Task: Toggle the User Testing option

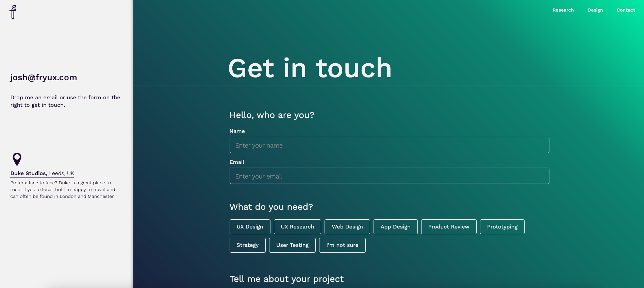Action: (x=292, y=245)
